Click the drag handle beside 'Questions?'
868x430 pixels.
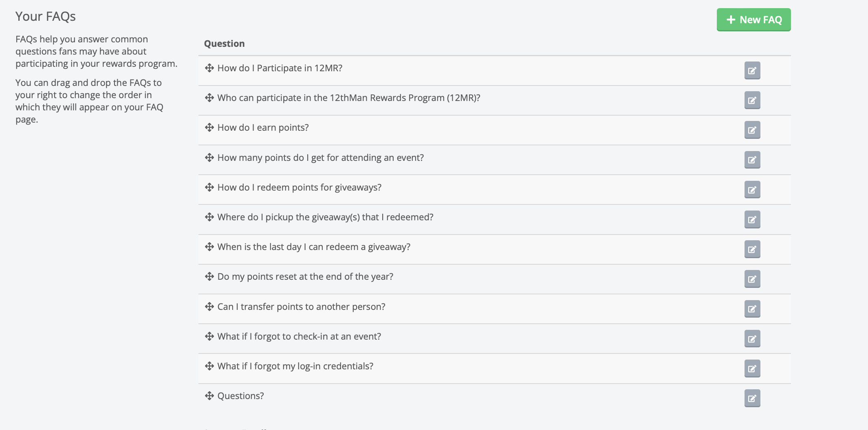click(209, 396)
